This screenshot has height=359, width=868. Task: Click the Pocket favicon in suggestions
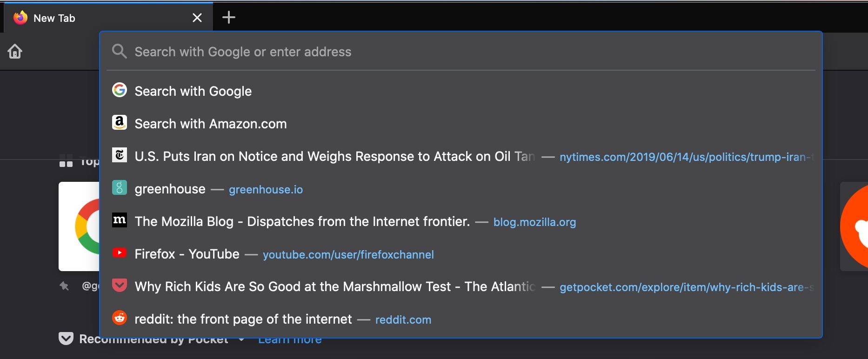click(x=120, y=286)
